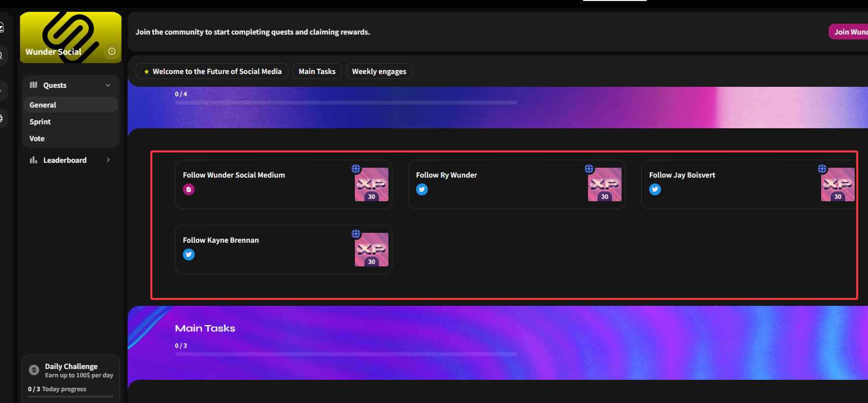Click the Twitter icon under Follow Kayne Brennan

click(x=189, y=255)
